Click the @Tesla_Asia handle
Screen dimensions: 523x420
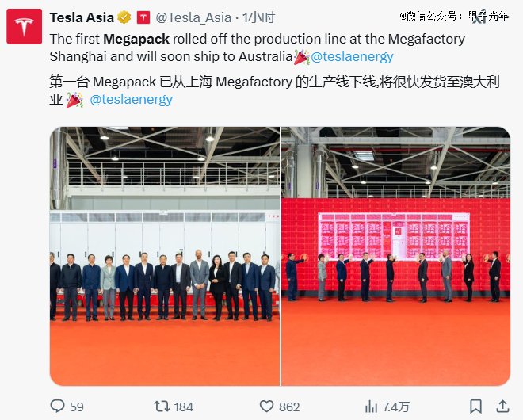point(193,17)
